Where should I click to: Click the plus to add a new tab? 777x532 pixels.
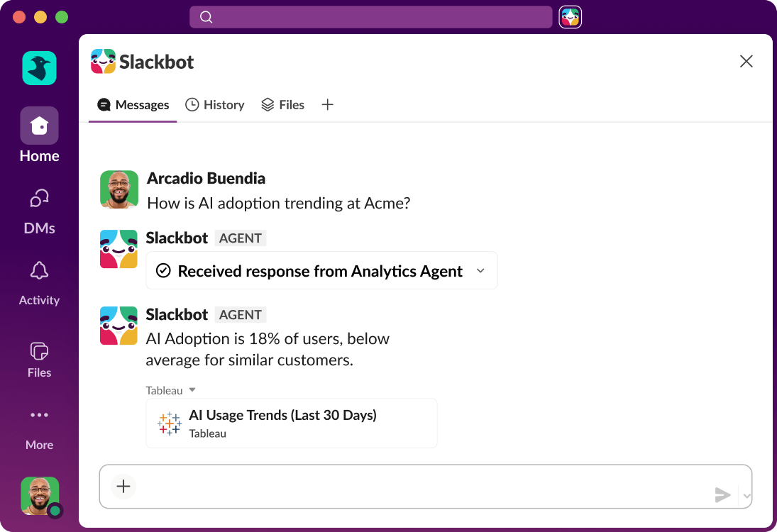point(327,104)
